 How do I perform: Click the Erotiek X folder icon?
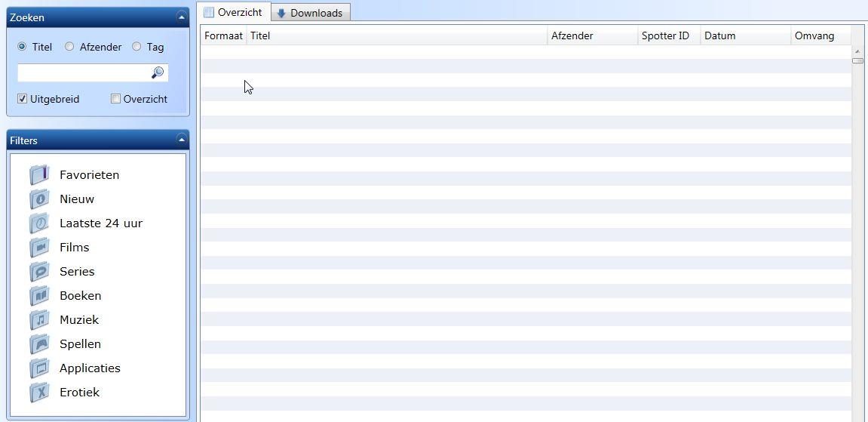pyautogui.click(x=39, y=392)
